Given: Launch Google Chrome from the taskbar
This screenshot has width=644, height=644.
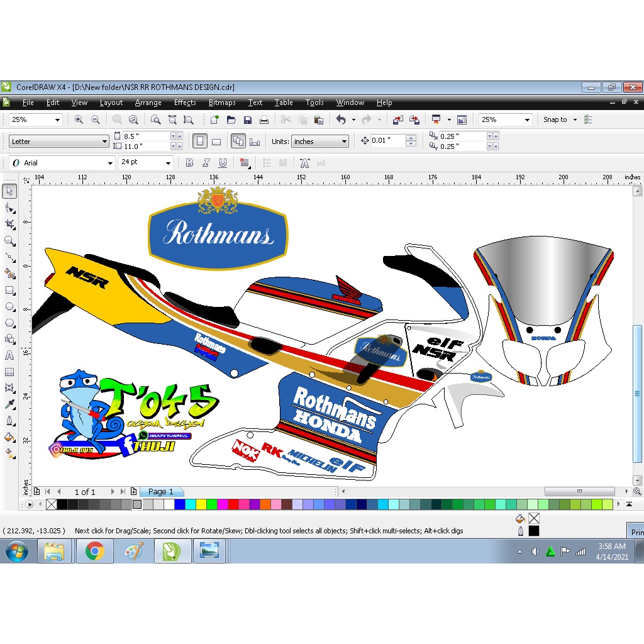Looking at the screenshot, I should [x=94, y=552].
